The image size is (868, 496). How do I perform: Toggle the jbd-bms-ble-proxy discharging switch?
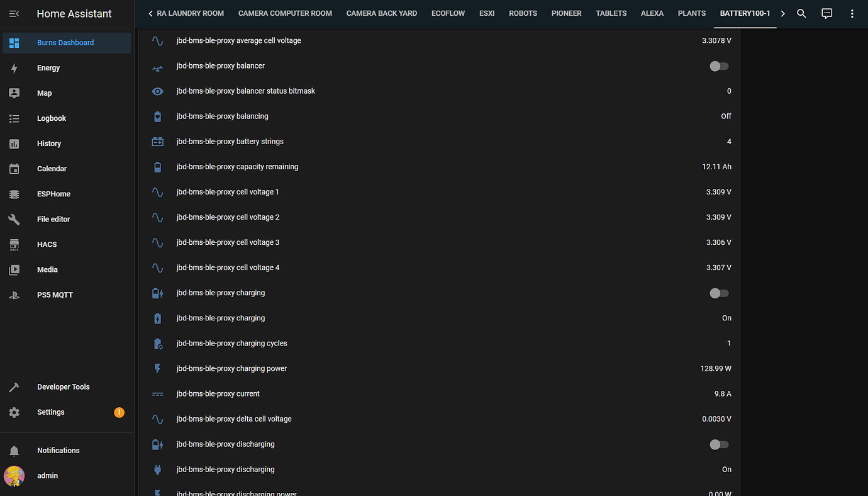pos(718,444)
